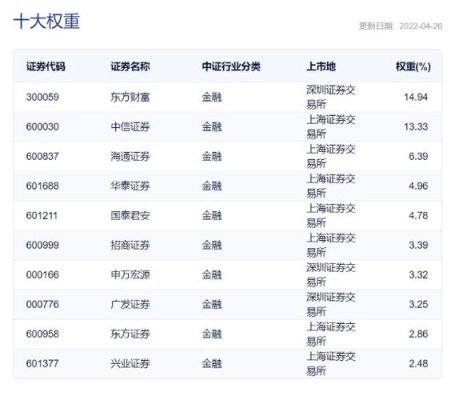Click the 中证行业分类 column header
This screenshot has height=400, width=463.
point(231,67)
